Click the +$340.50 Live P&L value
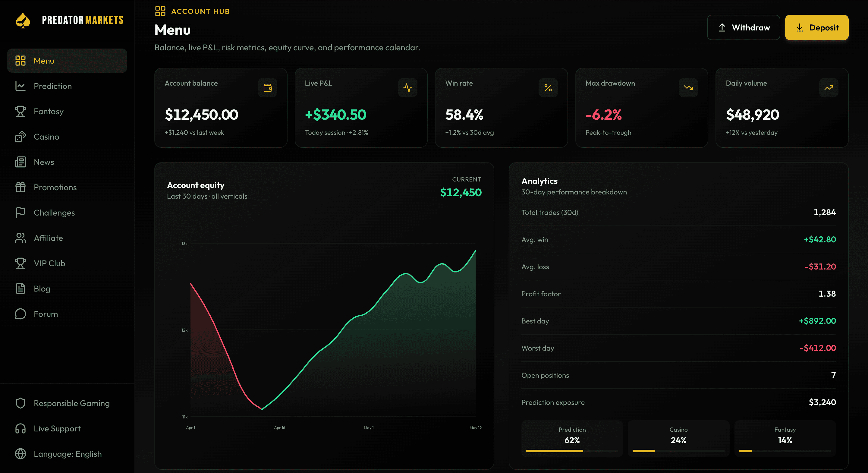This screenshot has height=473, width=868. coord(335,115)
